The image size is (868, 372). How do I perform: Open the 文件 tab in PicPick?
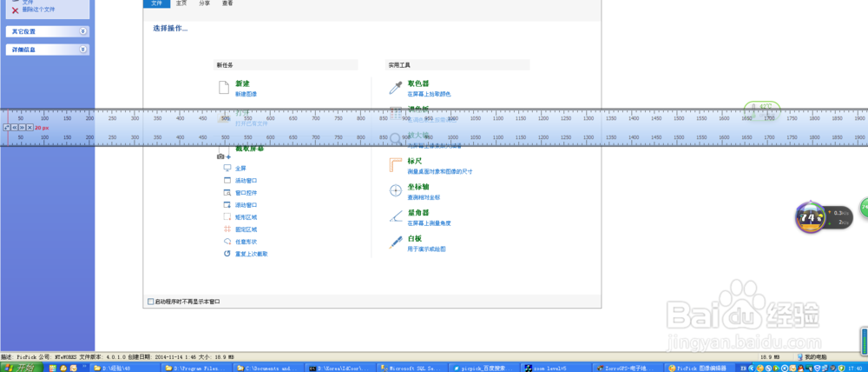[x=156, y=3]
